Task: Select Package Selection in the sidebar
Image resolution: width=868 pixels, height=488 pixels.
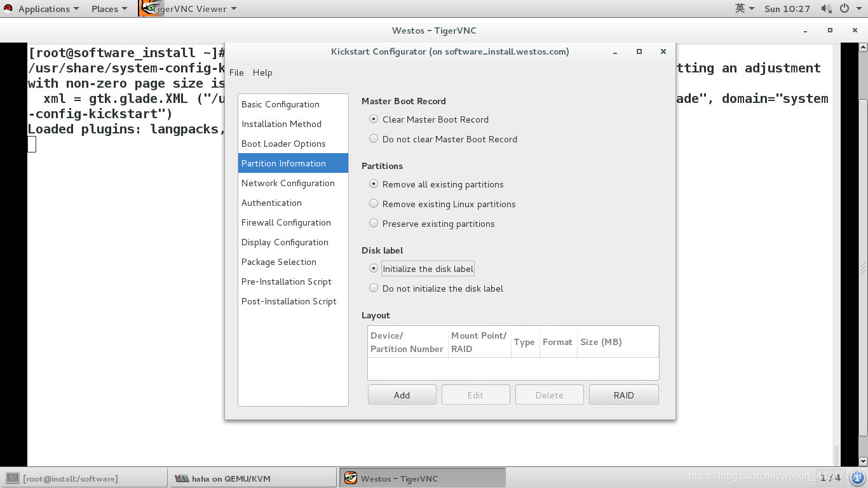Action: coord(293,262)
